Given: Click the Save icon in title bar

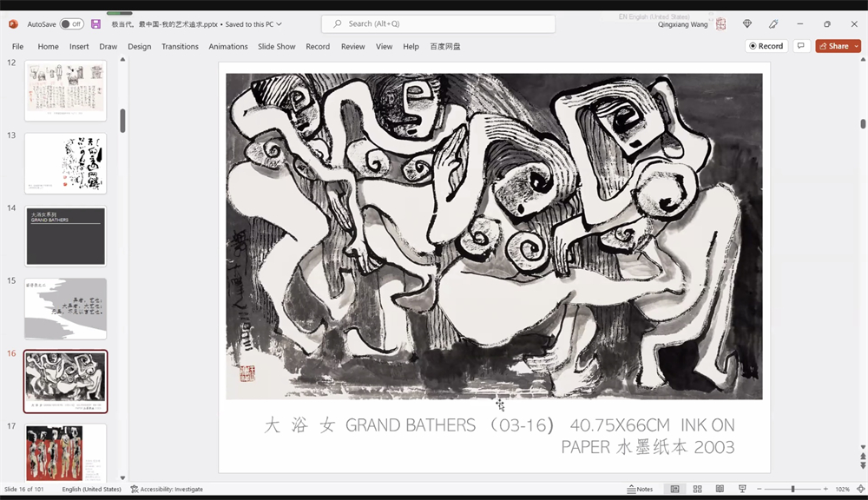Looking at the screenshot, I should 96,24.
